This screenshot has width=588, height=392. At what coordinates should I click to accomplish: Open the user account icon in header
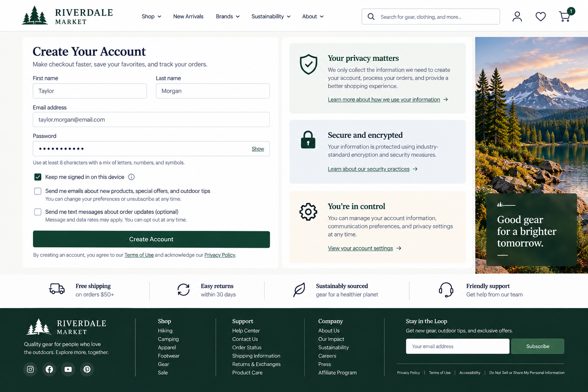517,16
